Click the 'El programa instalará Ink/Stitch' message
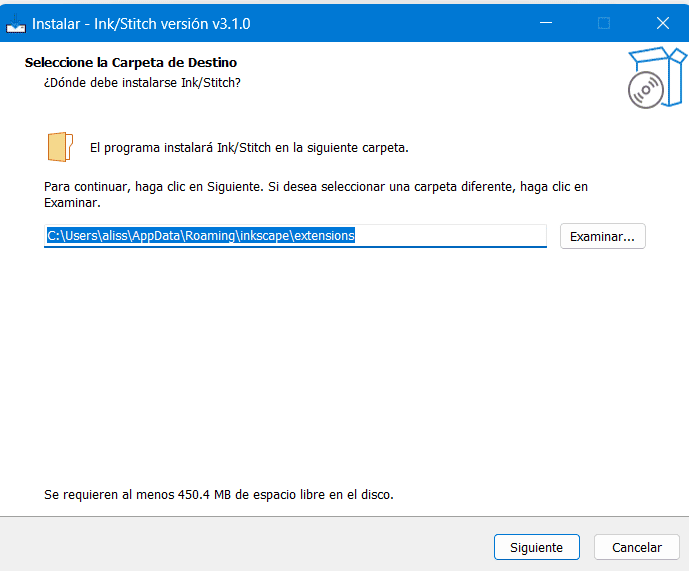 (x=249, y=148)
